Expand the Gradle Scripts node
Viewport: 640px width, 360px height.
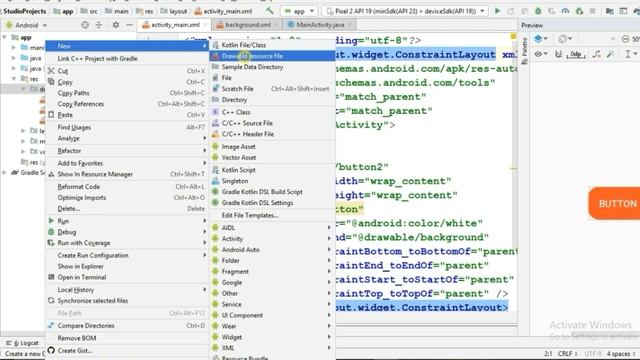pos(5,173)
